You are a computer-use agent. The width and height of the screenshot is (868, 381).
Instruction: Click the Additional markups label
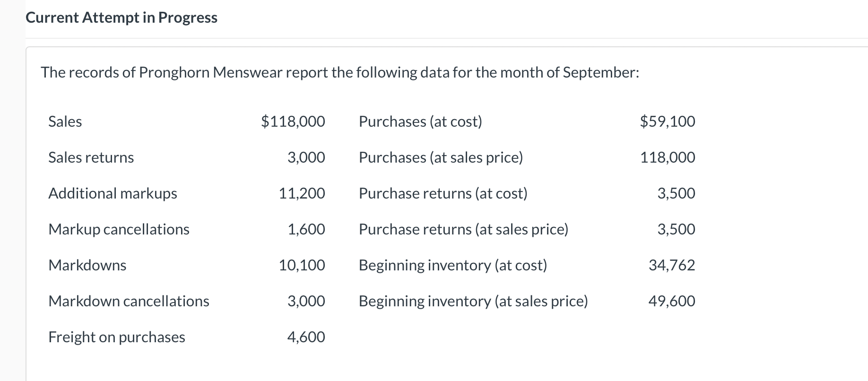coord(113,193)
